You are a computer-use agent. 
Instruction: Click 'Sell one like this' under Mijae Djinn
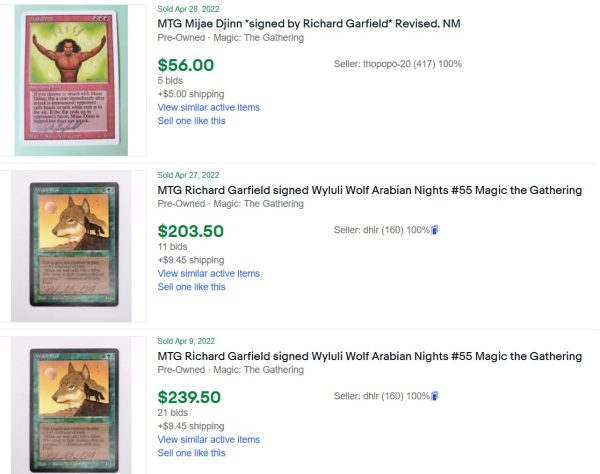click(x=191, y=121)
